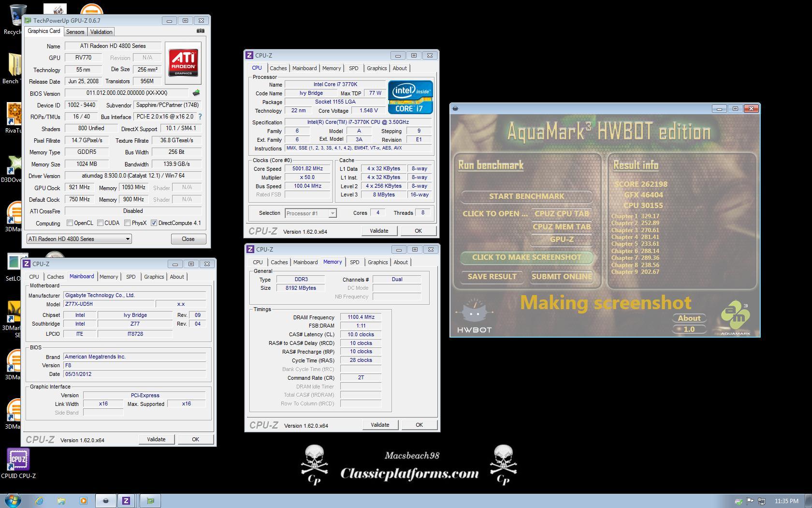Image resolution: width=812 pixels, height=508 pixels.
Task: Click SUBMIT ONLINE in AquaMark
Action: (562, 277)
